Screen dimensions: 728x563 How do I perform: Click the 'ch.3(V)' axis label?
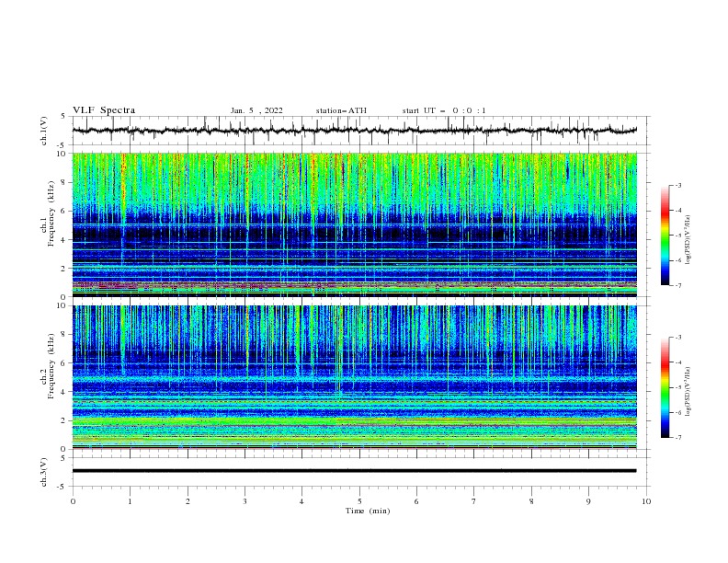pos(44,472)
